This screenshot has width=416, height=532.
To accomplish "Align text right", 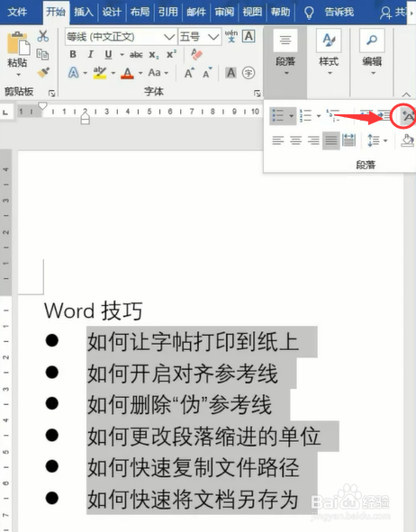I will 313,140.
